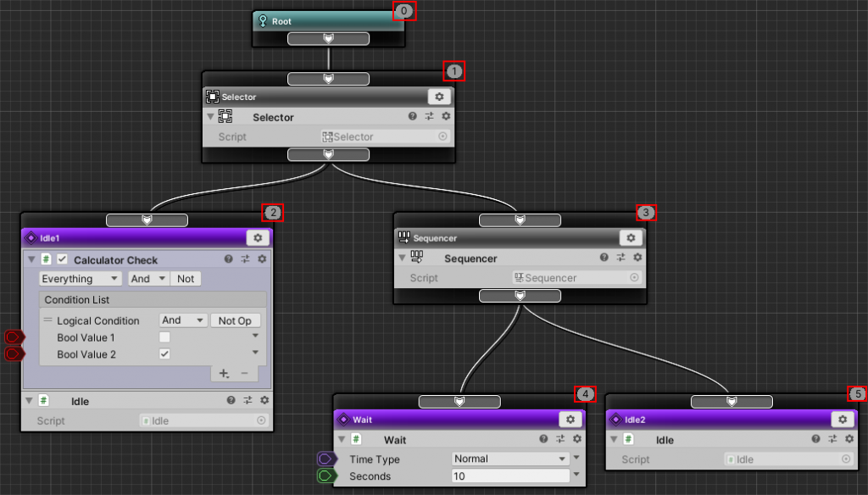The height and width of the screenshot is (495, 868).
Task: Open the settings gear on the Wait node
Action: tap(570, 419)
